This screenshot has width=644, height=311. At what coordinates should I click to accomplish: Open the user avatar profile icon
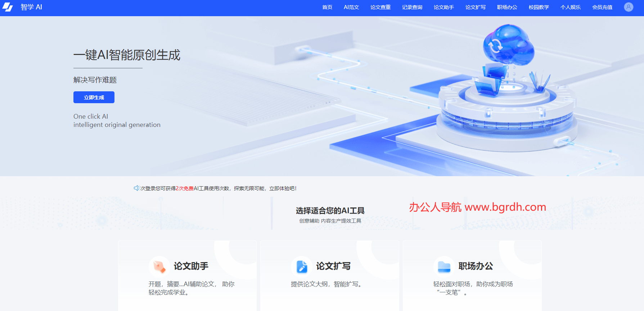[628, 7]
